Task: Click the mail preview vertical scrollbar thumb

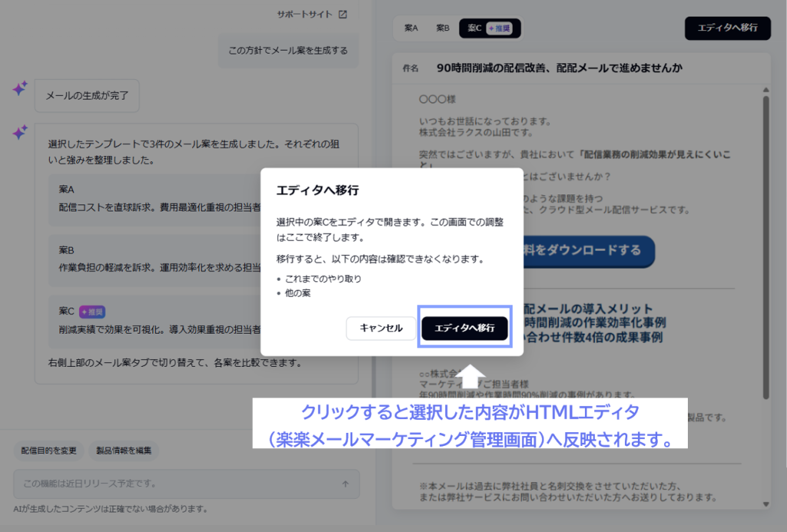Action: click(766, 248)
